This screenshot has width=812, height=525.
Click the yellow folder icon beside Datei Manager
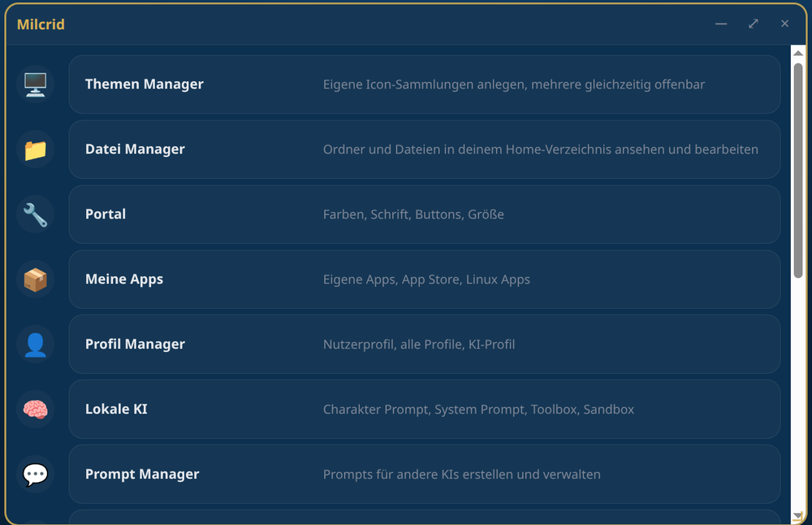point(35,150)
